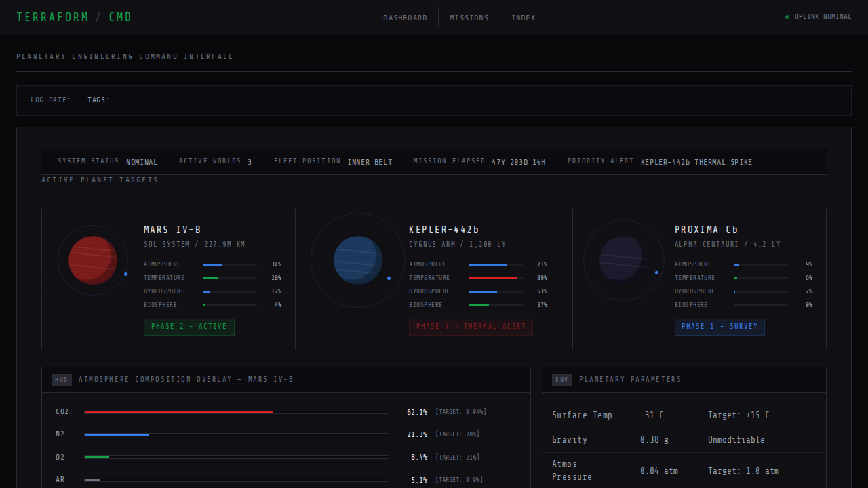Viewport: 868px width, 488px height.
Task: Click the Mars IV-B red planet graphic
Action: click(x=93, y=260)
